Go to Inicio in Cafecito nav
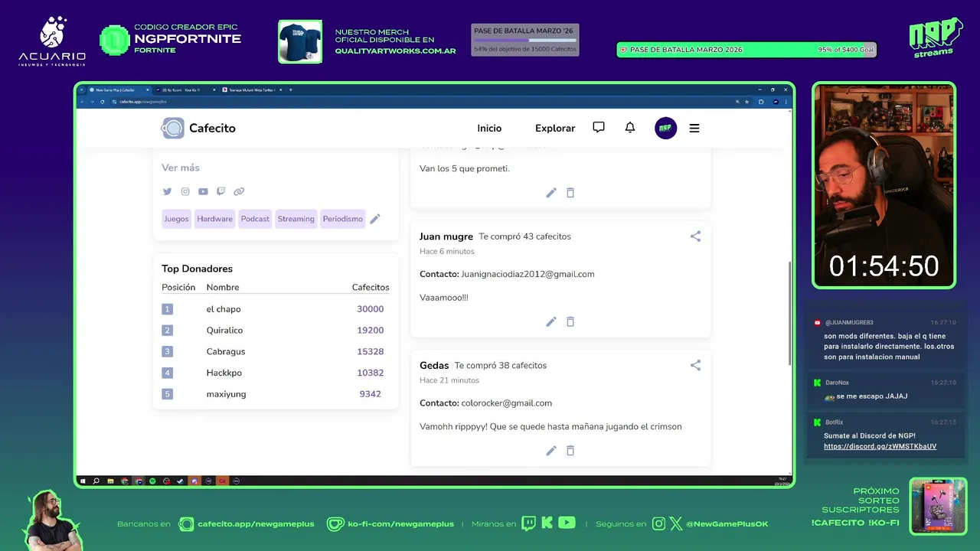This screenshot has height=551, width=980. pyautogui.click(x=489, y=129)
